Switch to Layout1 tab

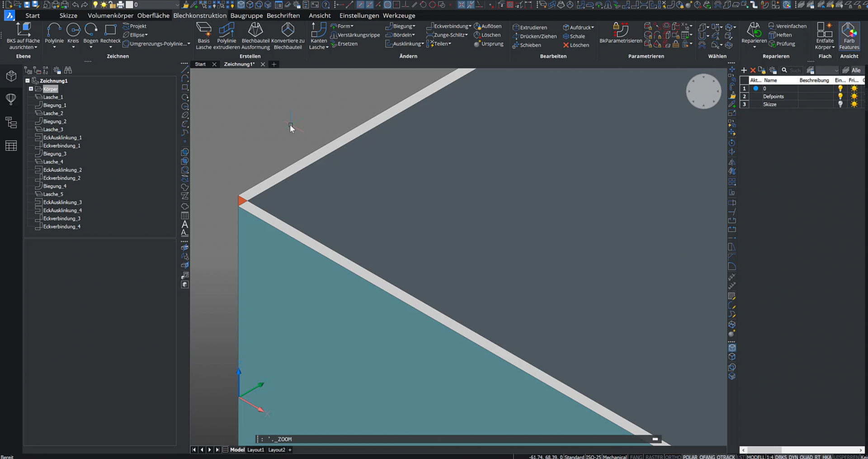pyautogui.click(x=255, y=450)
